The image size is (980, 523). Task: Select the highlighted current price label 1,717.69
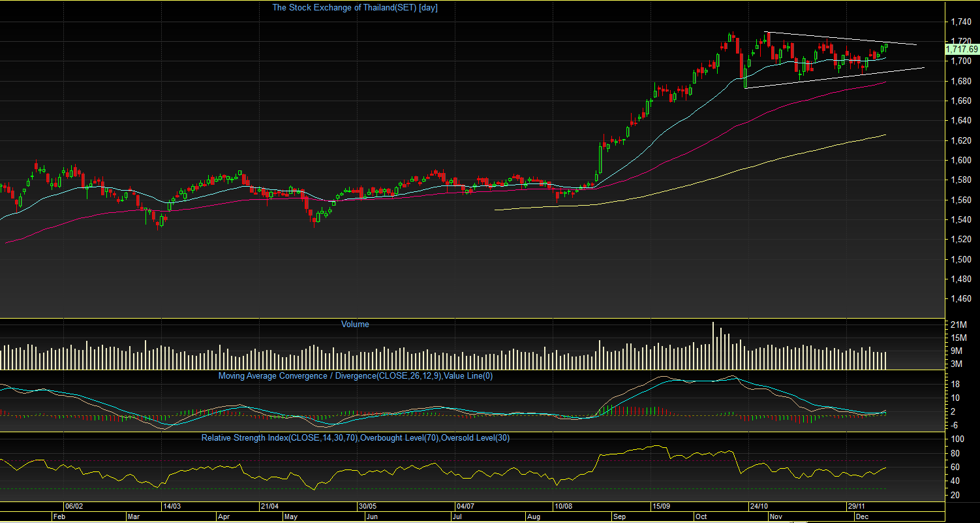(x=961, y=49)
